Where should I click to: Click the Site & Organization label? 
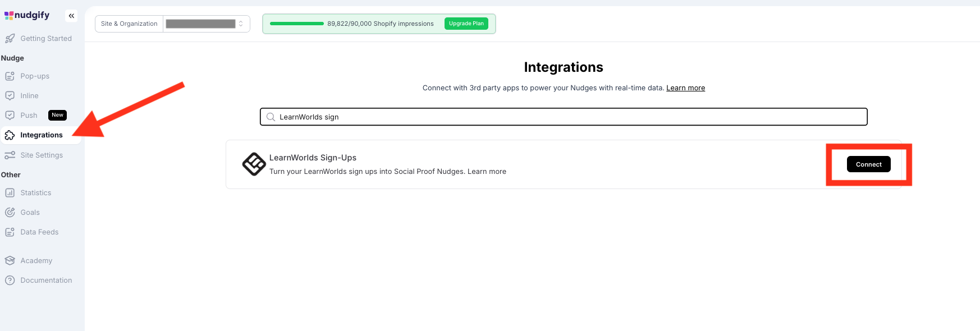point(129,24)
